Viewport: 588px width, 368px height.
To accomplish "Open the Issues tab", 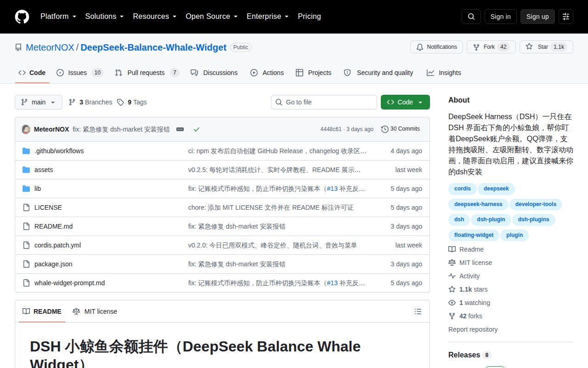I will (x=80, y=73).
